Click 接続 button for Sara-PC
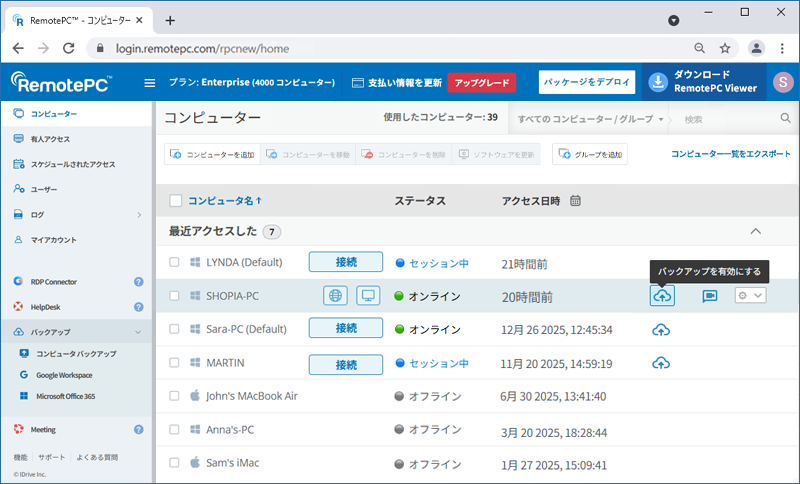 click(346, 328)
